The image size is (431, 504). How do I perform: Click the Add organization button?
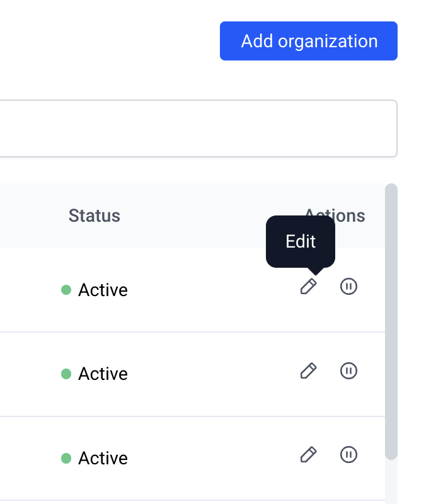(x=309, y=41)
